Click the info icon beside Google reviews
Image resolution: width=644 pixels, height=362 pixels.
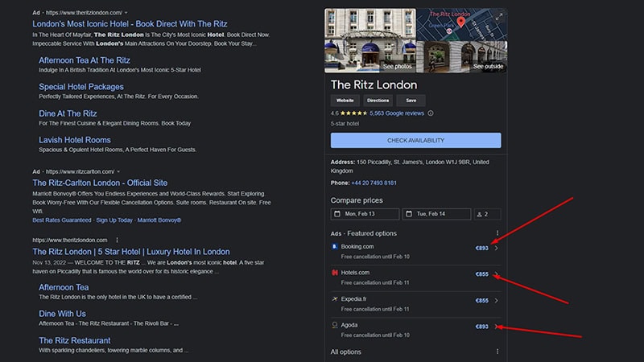(x=429, y=113)
